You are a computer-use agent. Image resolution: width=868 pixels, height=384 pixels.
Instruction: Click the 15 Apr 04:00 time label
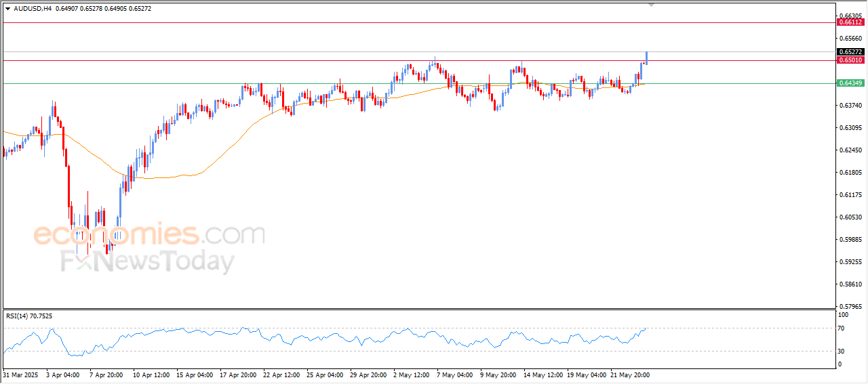(195, 374)
